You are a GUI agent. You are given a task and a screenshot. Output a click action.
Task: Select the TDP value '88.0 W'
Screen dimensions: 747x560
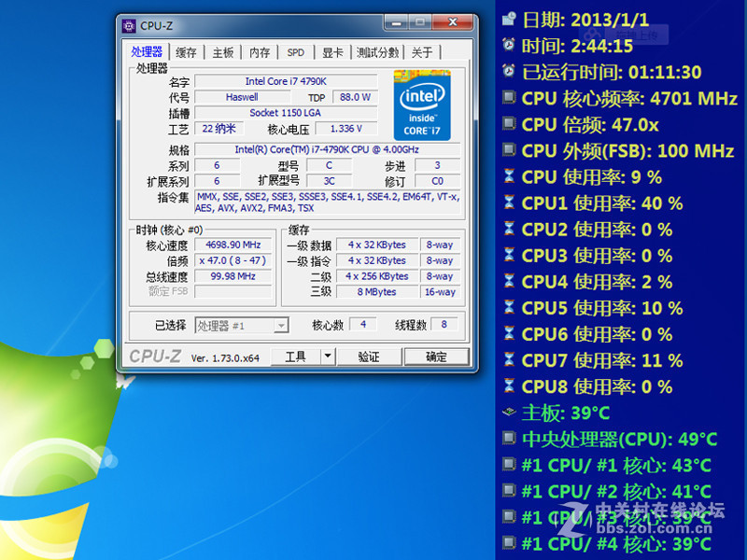point(355,97)
